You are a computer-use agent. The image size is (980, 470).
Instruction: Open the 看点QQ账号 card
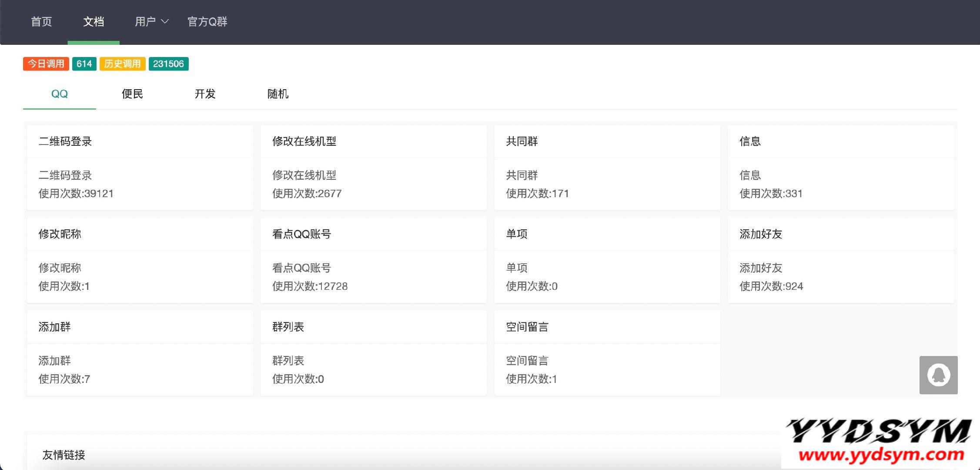[x=301, y=234]
